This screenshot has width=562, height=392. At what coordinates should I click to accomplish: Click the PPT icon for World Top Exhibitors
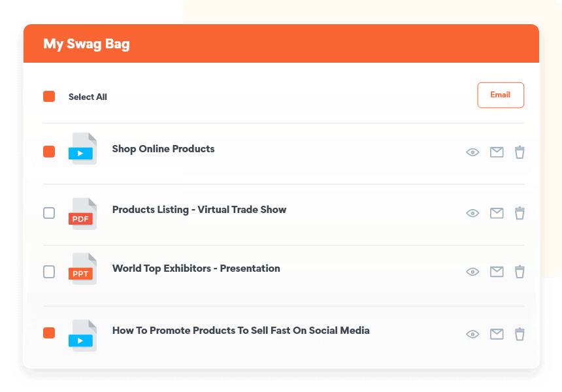coord(82,268)
